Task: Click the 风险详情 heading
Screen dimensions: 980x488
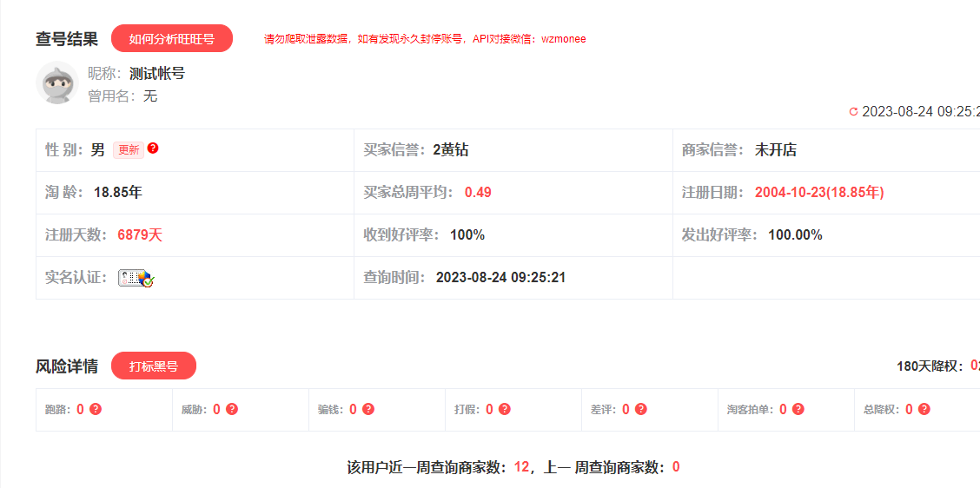Action: [67, 366]
